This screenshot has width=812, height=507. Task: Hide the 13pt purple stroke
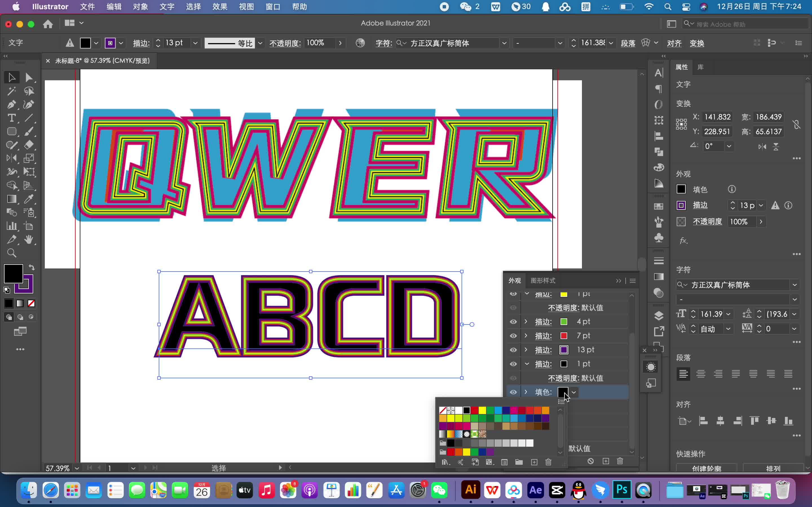(x=513, y=350)
